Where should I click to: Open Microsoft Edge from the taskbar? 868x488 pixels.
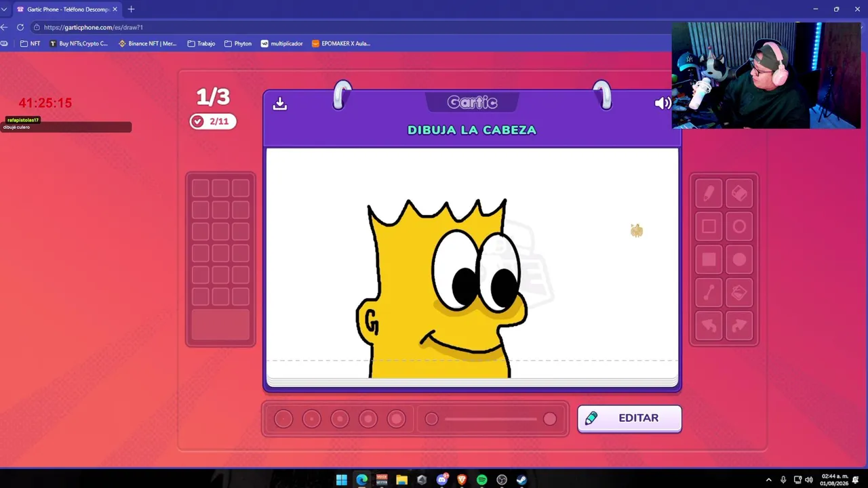click(x=362, y=480)
